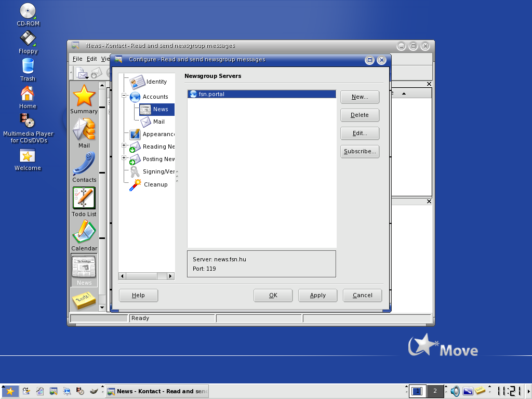Select Accounts in the configure tree
Screen dimensions: 532x399
[149, 97]
